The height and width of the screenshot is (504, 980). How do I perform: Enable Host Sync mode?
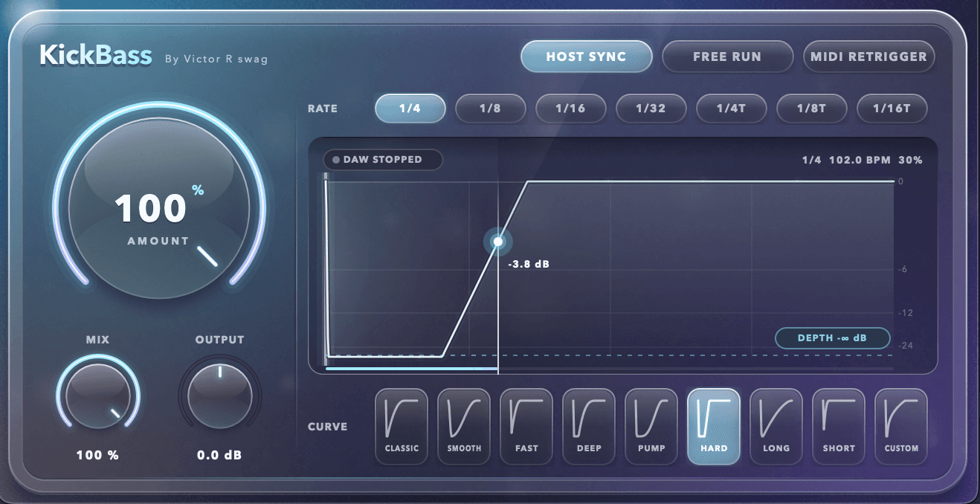click(586, 56)
